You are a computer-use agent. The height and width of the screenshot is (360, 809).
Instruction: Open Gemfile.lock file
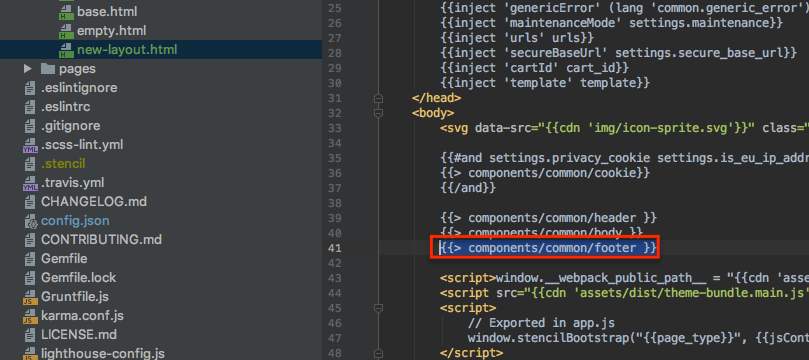[79, 277]
